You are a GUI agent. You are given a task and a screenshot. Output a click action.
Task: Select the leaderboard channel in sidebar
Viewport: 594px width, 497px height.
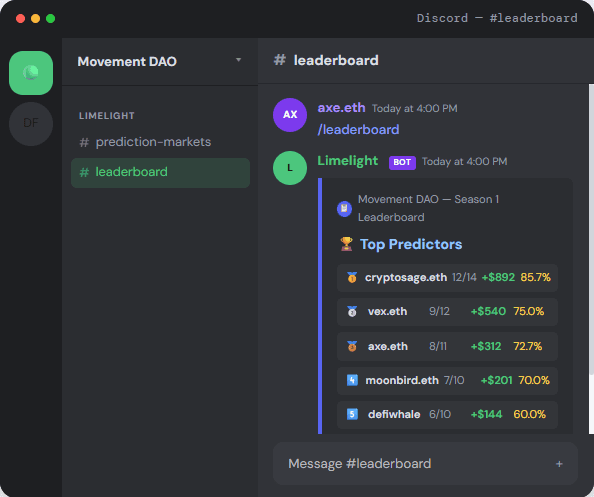(x=160, y=172)
